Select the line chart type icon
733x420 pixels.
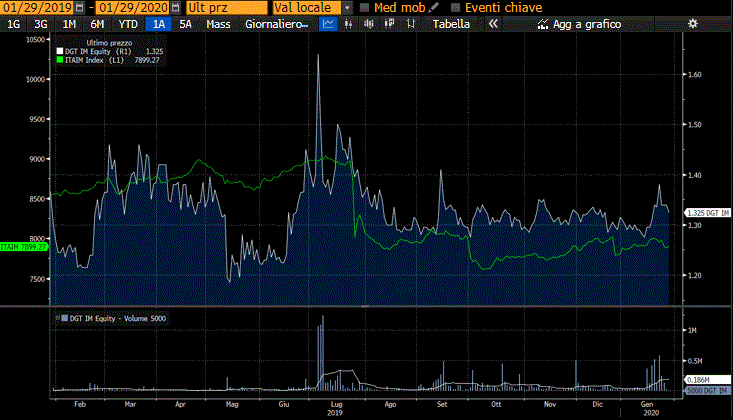pyautogui.click(x=328, y=23)
